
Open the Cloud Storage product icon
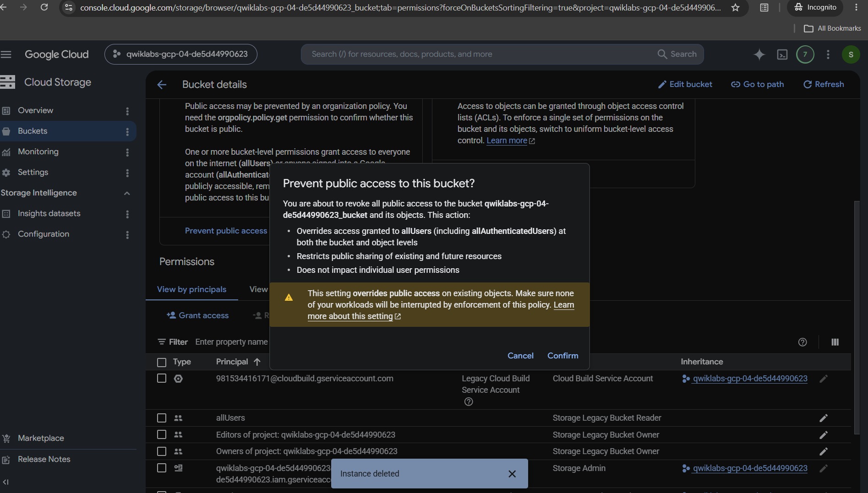(7, 82)
